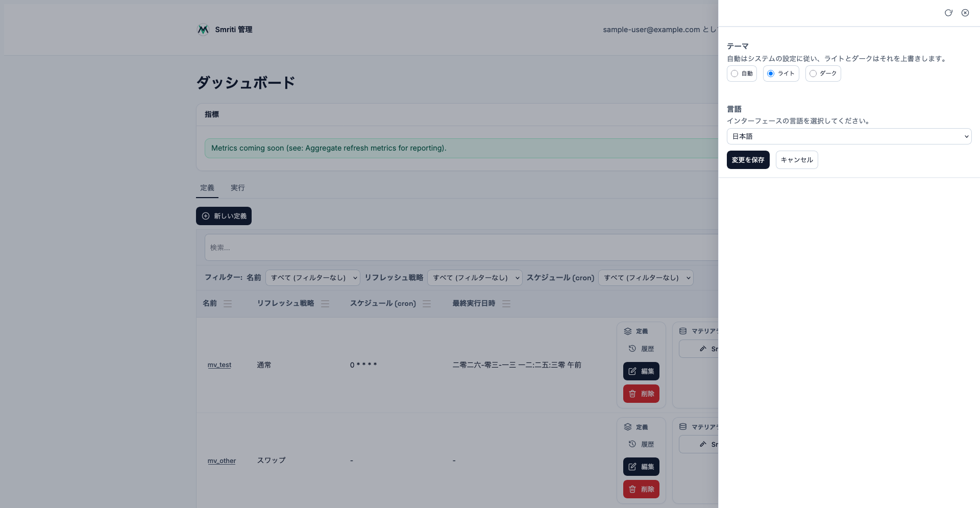Click the Smriti logo icon
This screenshot has height=508, width=980.
pos(203,30)
